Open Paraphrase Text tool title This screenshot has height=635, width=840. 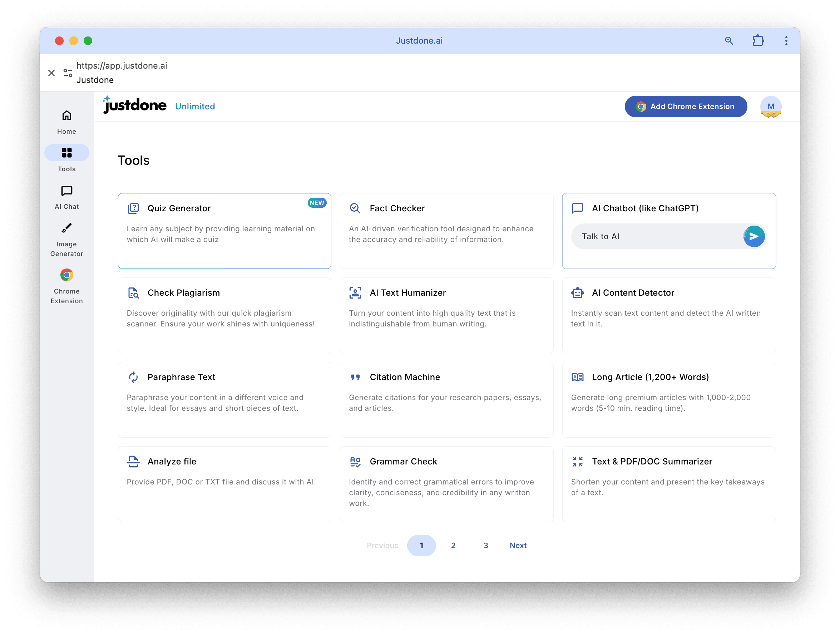pos(182,377)
